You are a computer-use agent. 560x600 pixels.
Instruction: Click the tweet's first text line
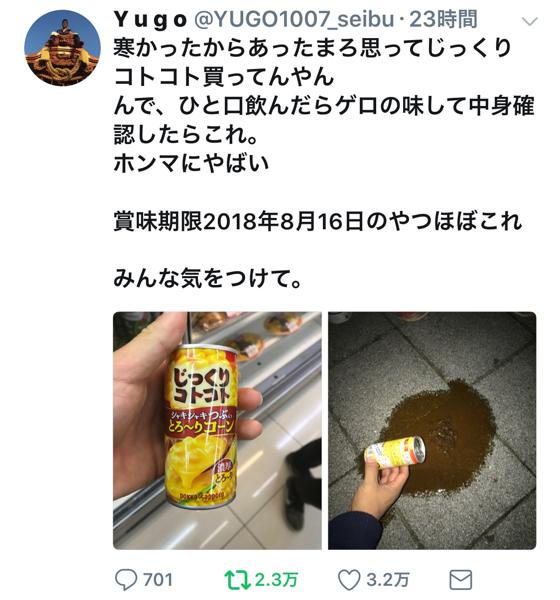click(312, 49)
